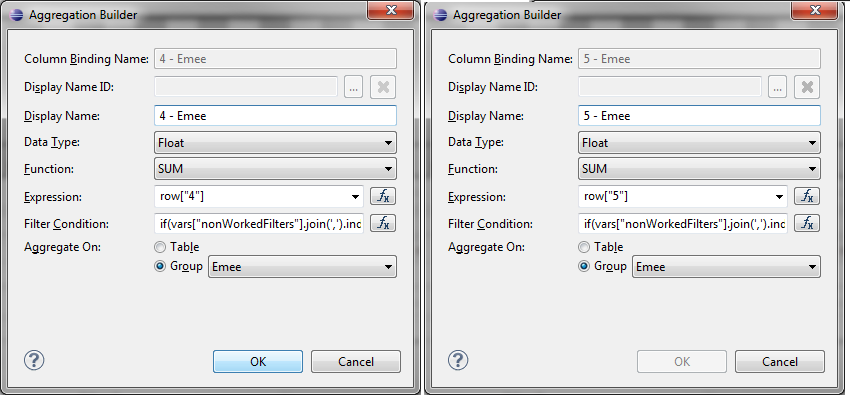Screen dimensions: 850x397
Task: Open Data Type dropdown in left dialog
Action: tap(275, 143)
